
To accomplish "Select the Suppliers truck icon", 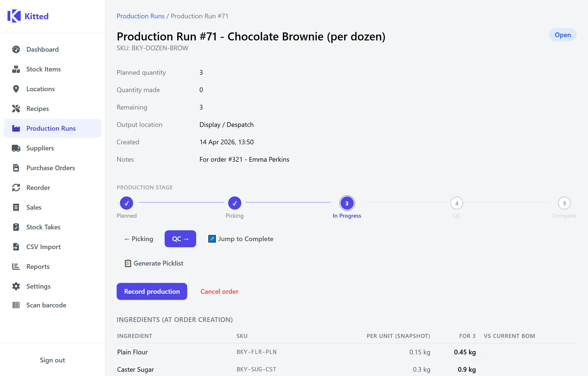I will point(16,148).
